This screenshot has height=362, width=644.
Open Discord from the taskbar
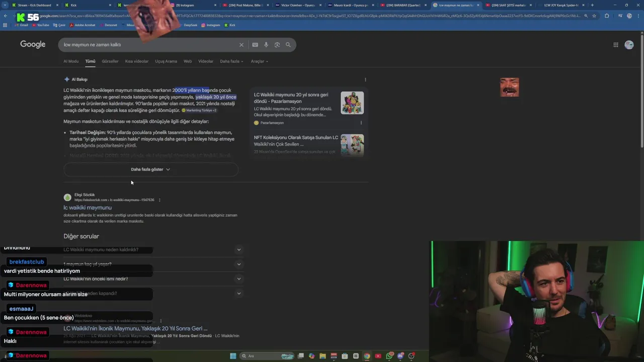tap(400, 356)
